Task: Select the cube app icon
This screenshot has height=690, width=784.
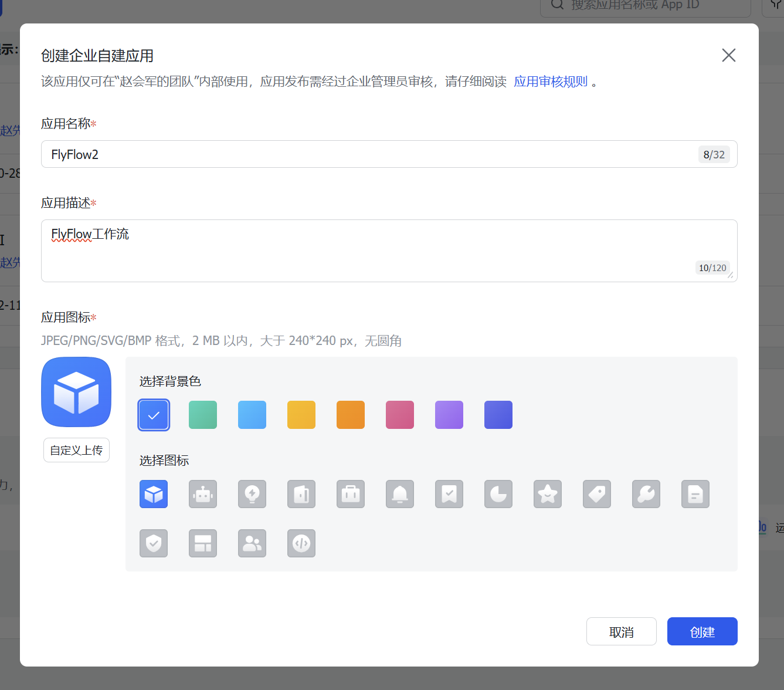Action: [154, 494]
